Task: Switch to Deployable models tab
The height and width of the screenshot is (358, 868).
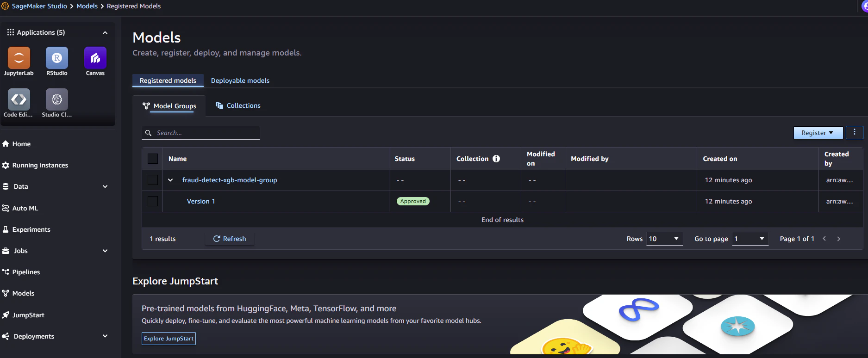Action: (x=240, y=80)
